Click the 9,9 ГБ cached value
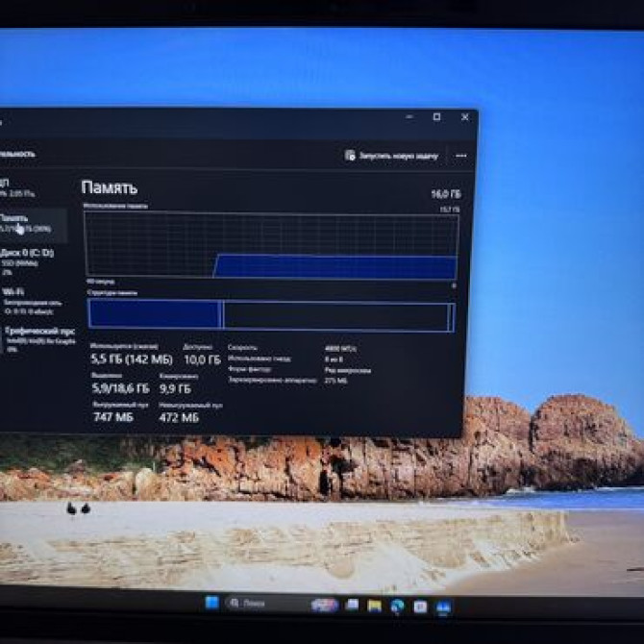The height and width of the screenshot is (644, 644). coord(175,388)
